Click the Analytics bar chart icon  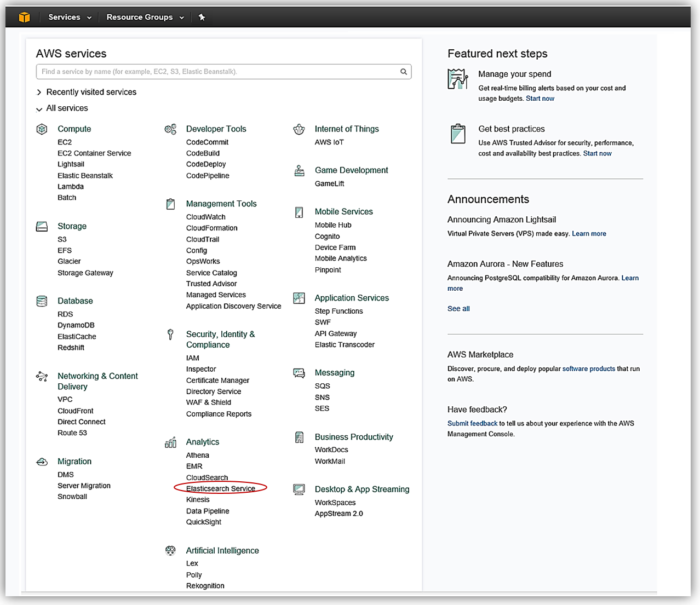(x=170, y=442)
